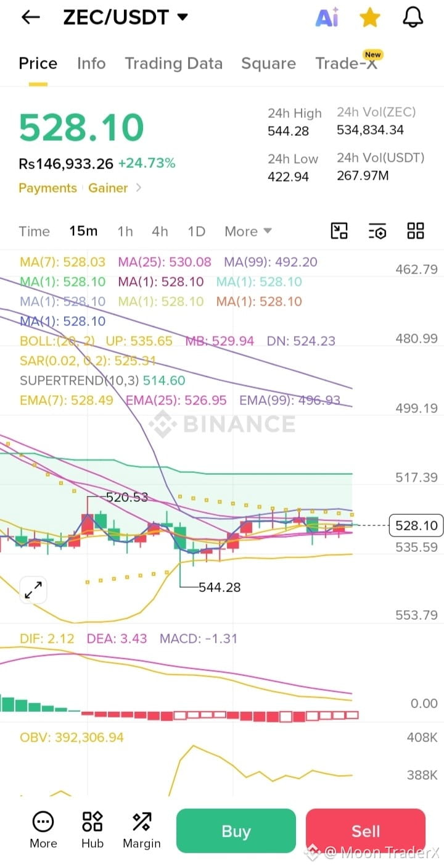Go back using the left arrow
The height and width of the screenshot is (868, 444).
pyautogui.click(x=30, y=17)
